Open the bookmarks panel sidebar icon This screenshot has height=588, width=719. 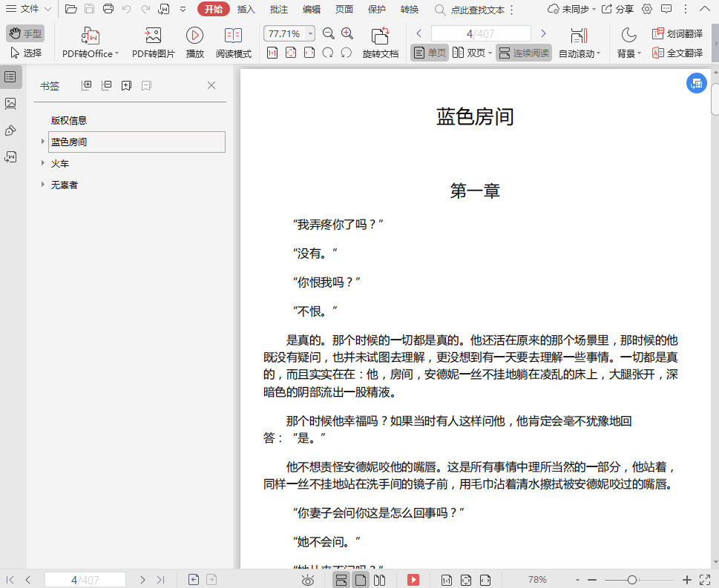pos(10,76)
